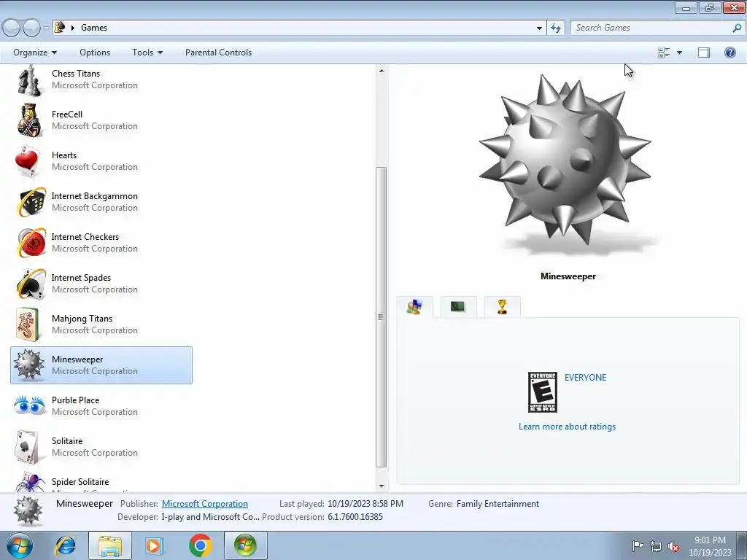
Task: Click the Minesweeper mine icon in list
Action: coord(29,365)
